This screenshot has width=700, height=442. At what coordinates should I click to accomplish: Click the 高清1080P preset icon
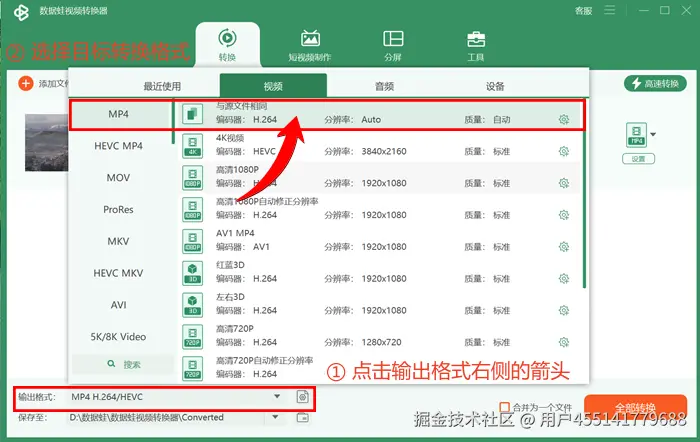[192, 178]
